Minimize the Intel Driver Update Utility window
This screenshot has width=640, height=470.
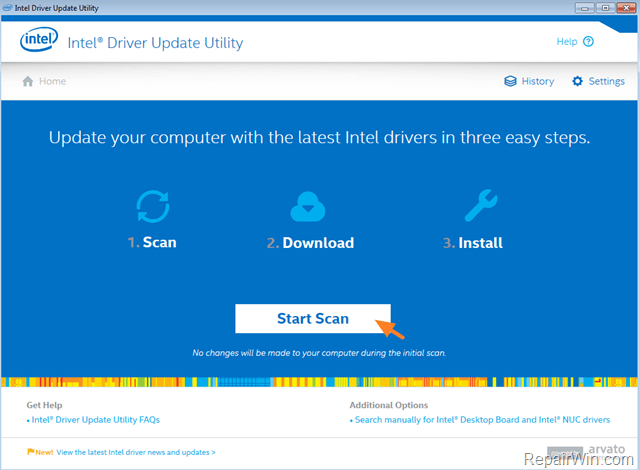pos(584,8)
